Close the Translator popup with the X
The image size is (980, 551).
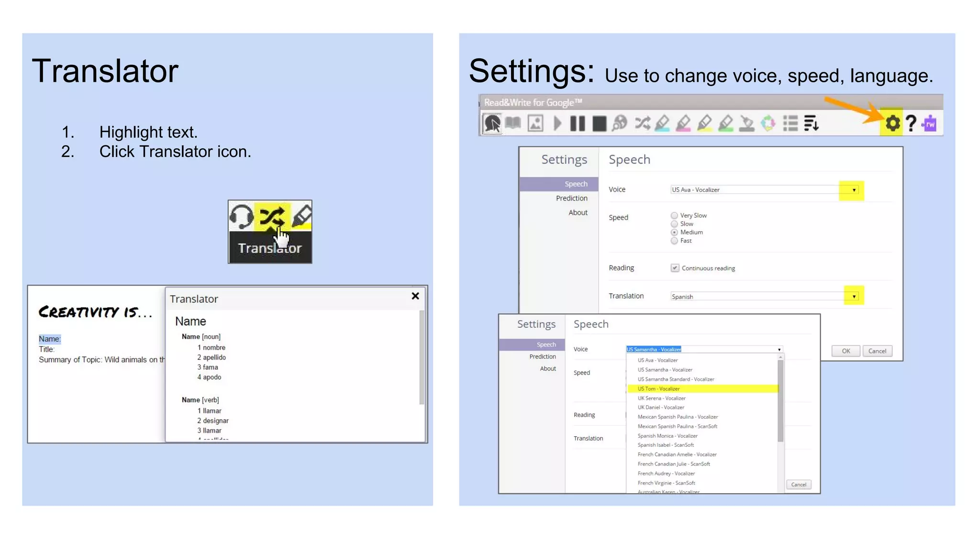[415, 296]
